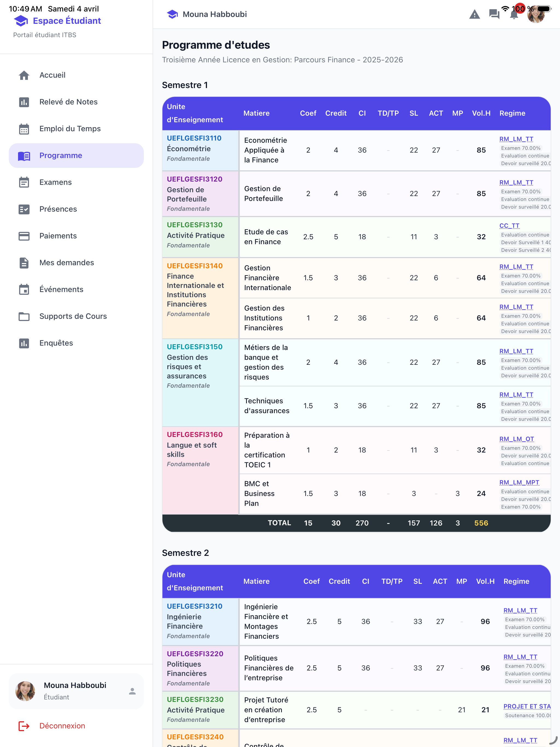Open the notifications bell icon
The width and height of the screenshot is (560, 747).
[514, 14]
